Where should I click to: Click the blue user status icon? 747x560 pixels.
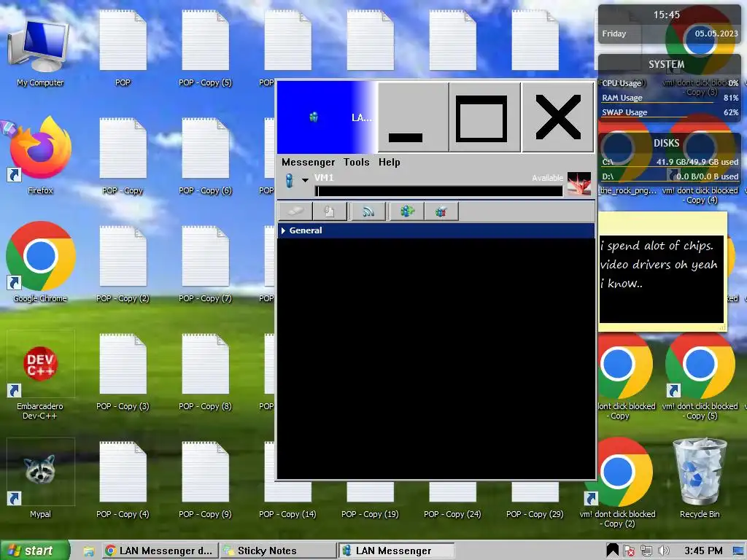coord(289,181)
